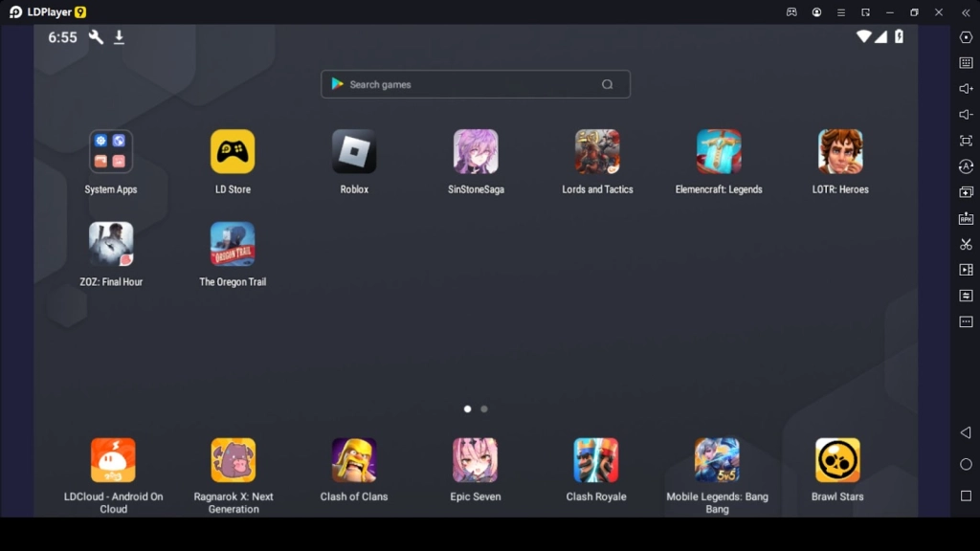Switch to the second home screen page dot
The width and height of the screenshot is (980, 551).
coord(484,408)
